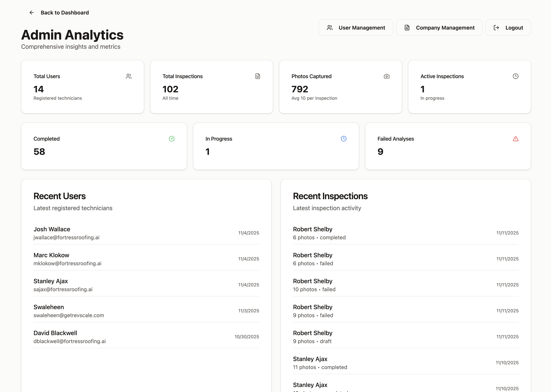Click Swaleheen's email address

(69, 315)
